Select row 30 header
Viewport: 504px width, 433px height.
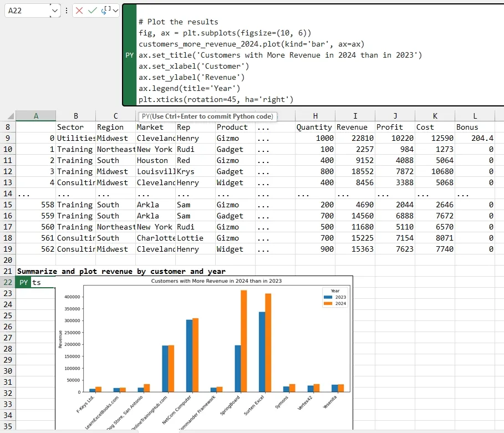8,371
